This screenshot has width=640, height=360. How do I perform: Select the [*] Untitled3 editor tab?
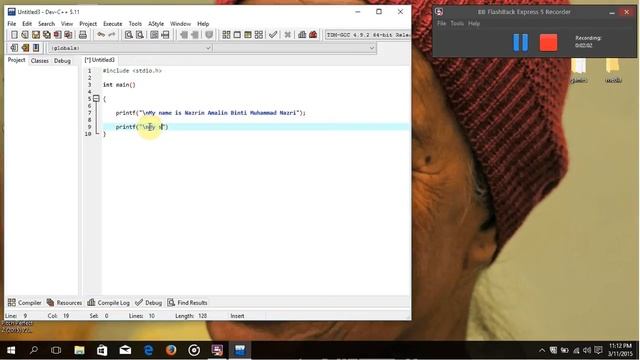click(100, 60)
